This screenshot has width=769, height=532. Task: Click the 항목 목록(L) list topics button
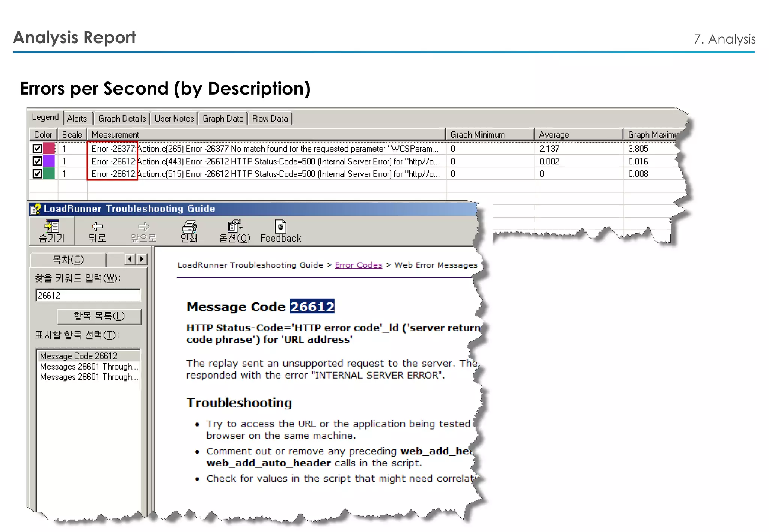coord(99,316)
